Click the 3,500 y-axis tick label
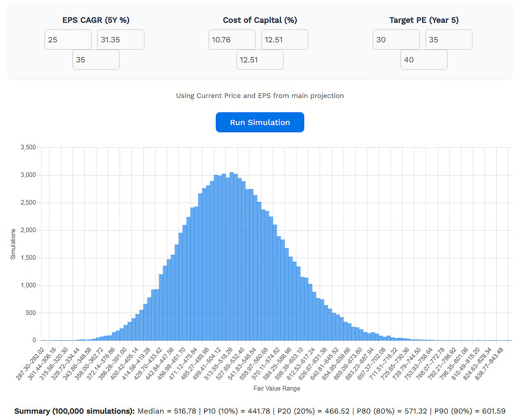This screenshot has height=420, width=517. pyautogui.click(x=28, y=147)
